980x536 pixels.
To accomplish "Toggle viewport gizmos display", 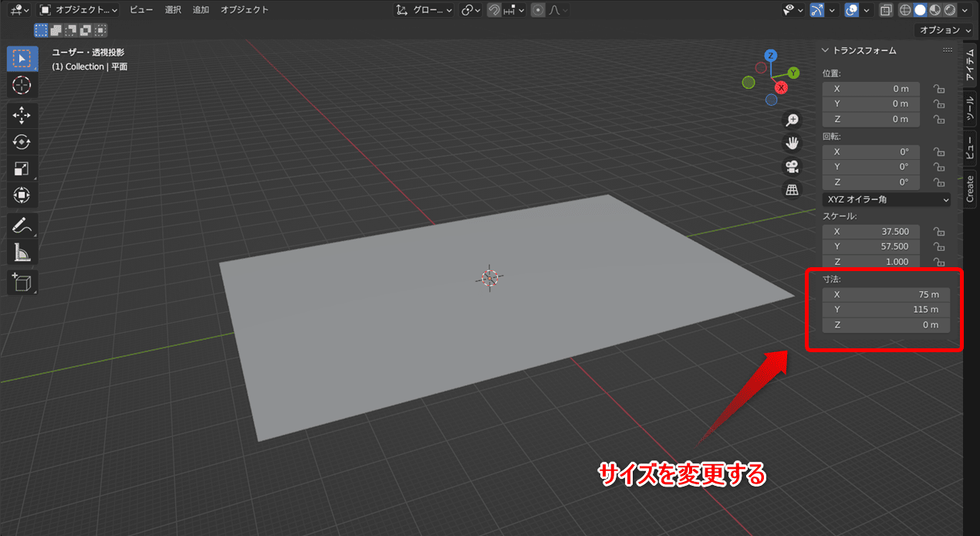I will coord(817,10).
